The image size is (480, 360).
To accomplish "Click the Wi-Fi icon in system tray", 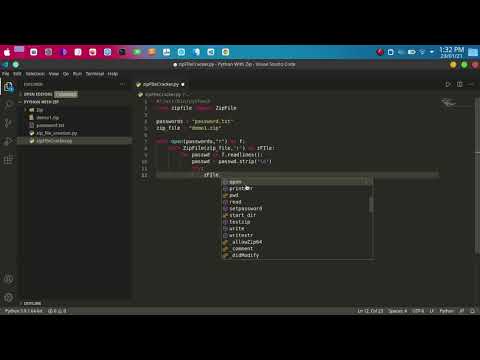I will (422, 52).
